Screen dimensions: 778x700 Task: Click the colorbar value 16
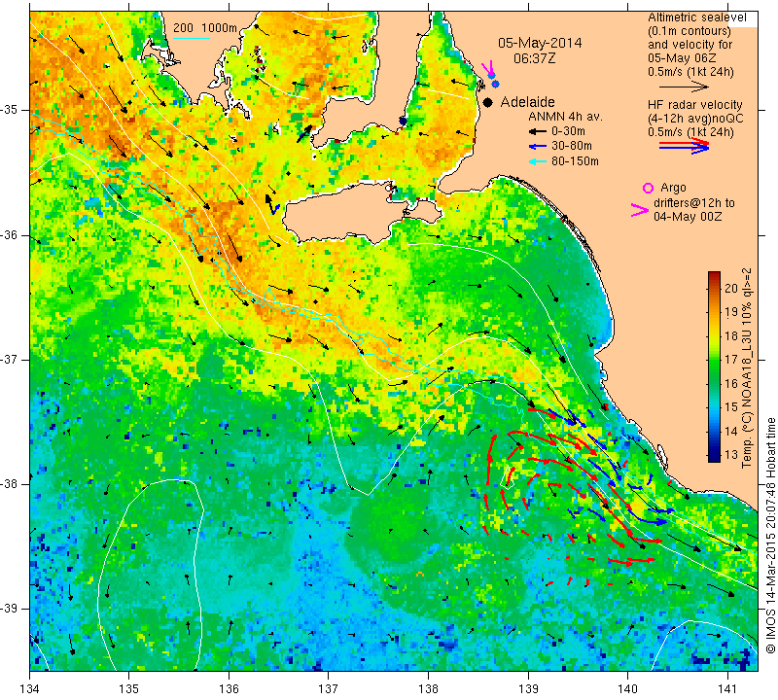click(731, 383)
